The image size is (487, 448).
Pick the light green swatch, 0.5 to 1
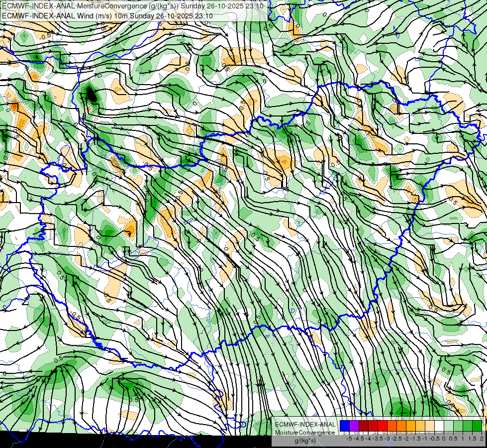tap(458, 426)
